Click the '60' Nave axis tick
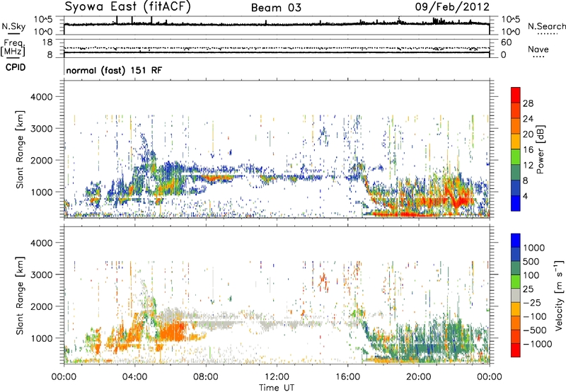566x392 pixels. point(506,42)
